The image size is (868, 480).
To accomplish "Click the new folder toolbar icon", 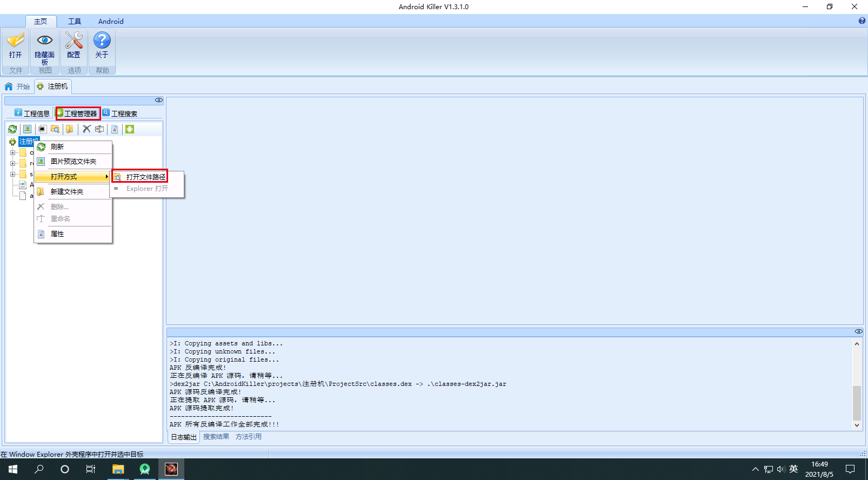I will [70, 129].
